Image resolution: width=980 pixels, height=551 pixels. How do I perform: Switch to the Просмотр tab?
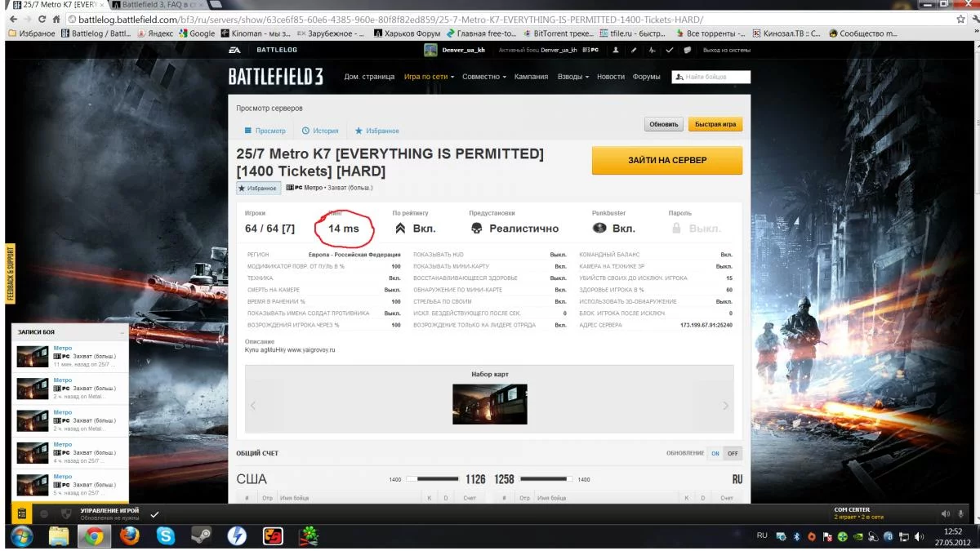(x=265, y=131)
